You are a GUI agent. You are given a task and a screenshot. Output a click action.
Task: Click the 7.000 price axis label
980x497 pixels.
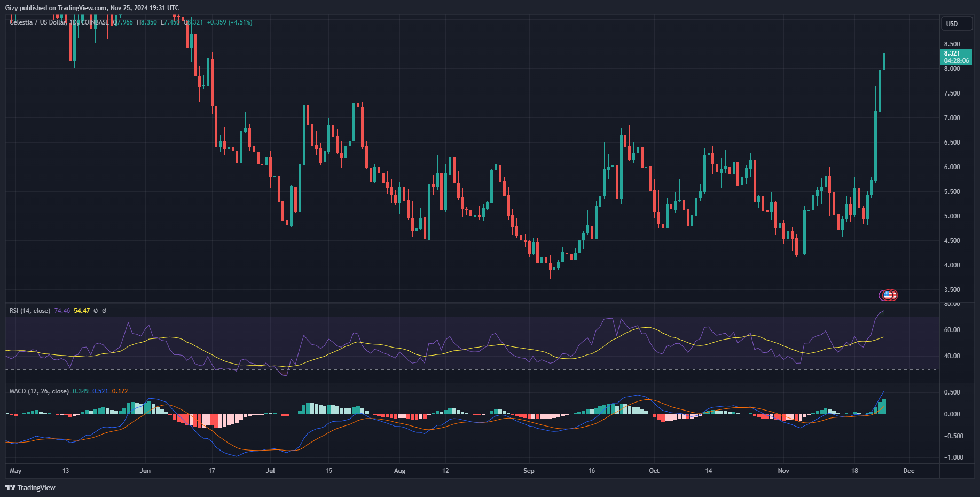tap(952, 118)
